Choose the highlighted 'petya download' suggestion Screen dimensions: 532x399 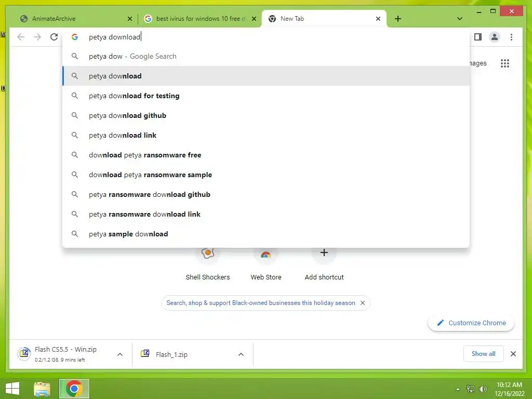[x=266, y=76]
